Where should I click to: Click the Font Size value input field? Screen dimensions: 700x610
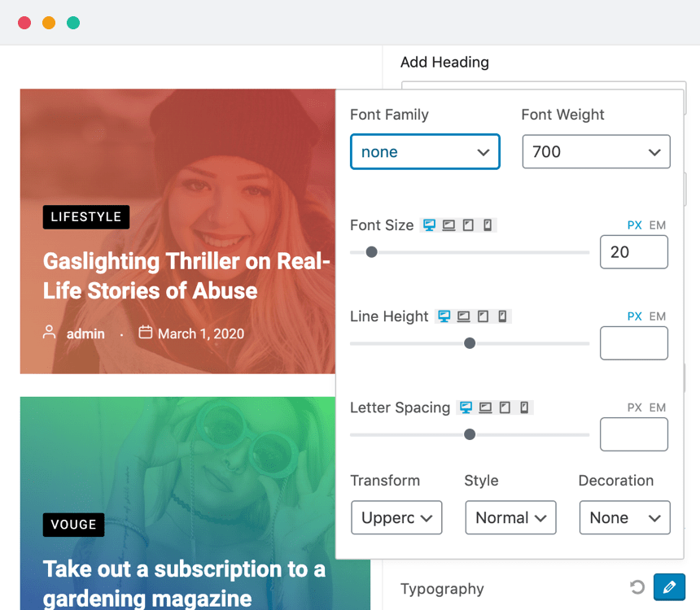click(633, 252)
